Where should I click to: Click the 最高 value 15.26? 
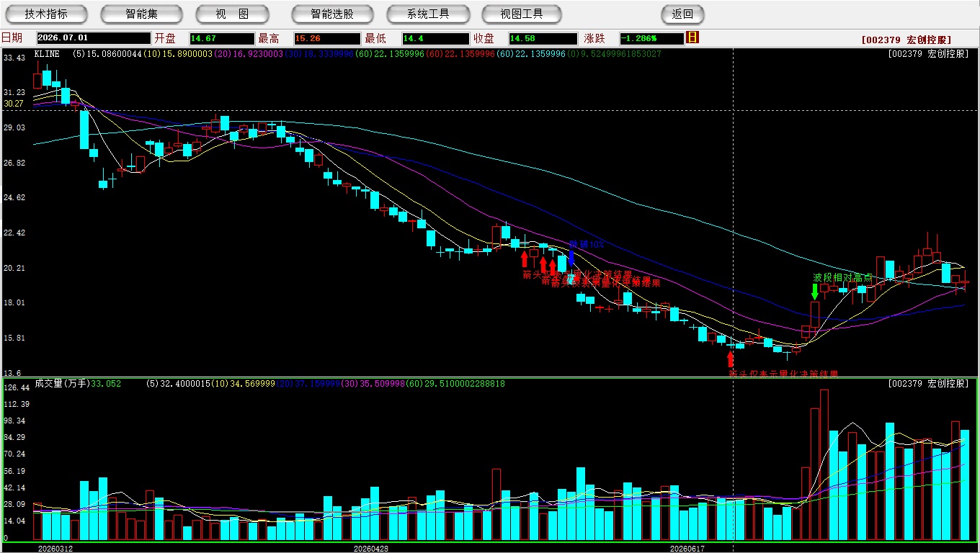tap(326, 38)
